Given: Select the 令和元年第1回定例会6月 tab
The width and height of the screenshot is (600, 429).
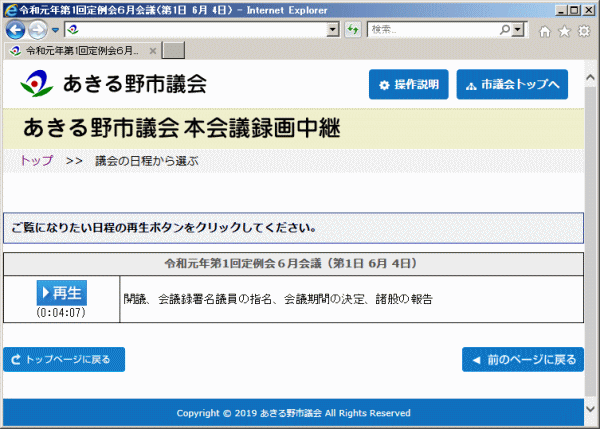Looking at the screenshot, I should click(x=82, y=51).
